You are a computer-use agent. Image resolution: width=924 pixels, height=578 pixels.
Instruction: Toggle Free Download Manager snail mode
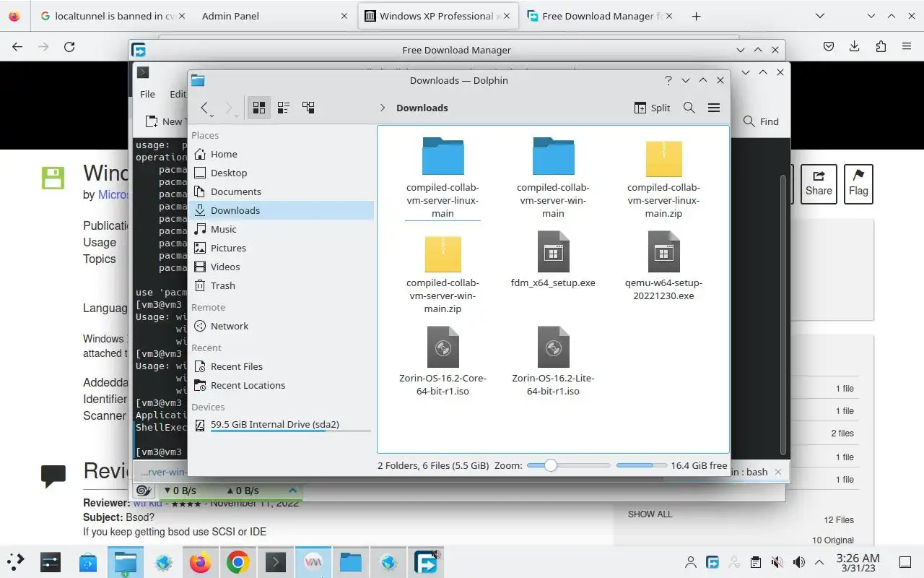pyautogui.click(x=144, y=491)
